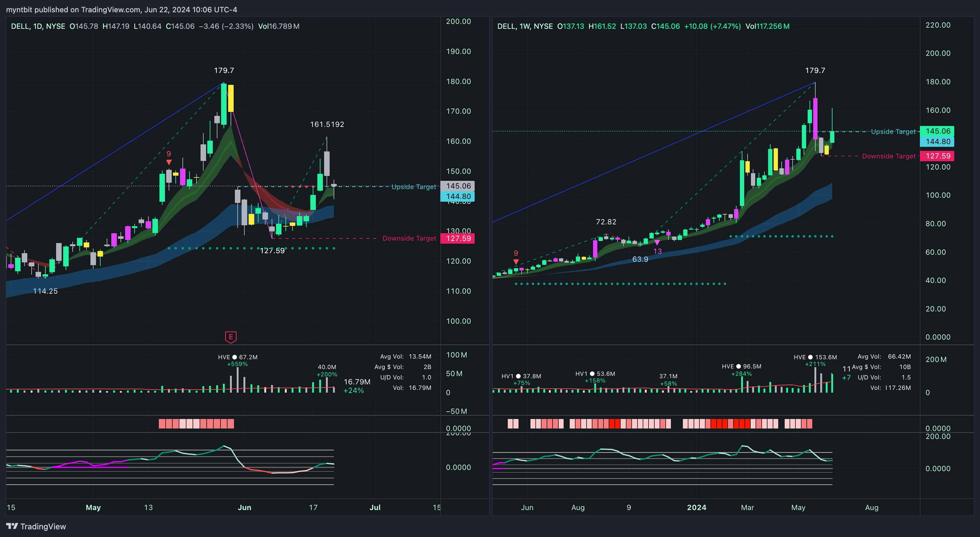Click the U/D Vol: 1.5 stat

pos(884,377)
